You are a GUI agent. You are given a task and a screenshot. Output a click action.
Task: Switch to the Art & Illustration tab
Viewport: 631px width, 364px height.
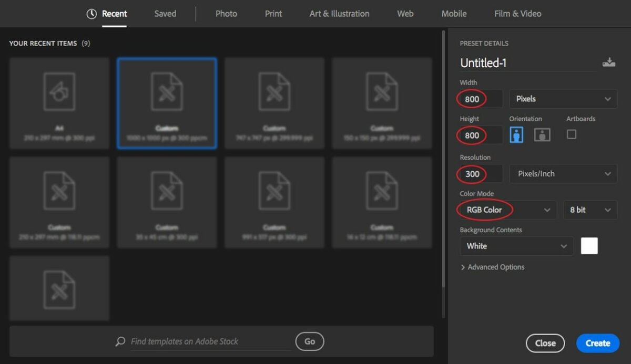(x=339, y=14)
